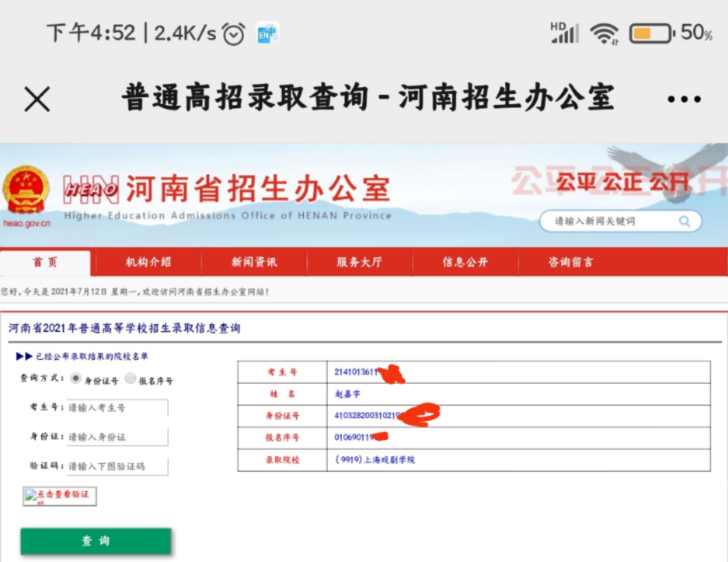Click the 报名序号 label cell in results table
This screenshot has width=728, height=562.
pos(283,437)
